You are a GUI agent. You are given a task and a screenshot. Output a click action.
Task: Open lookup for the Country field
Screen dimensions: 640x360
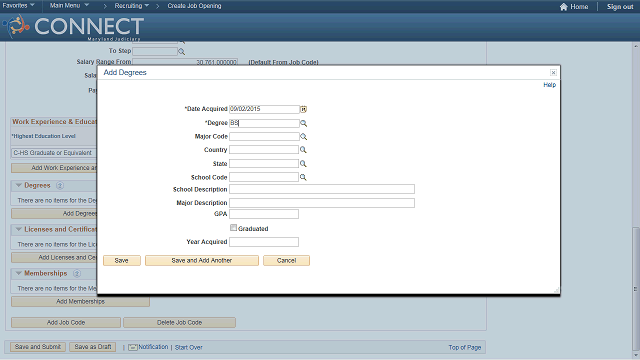(303, 150)
